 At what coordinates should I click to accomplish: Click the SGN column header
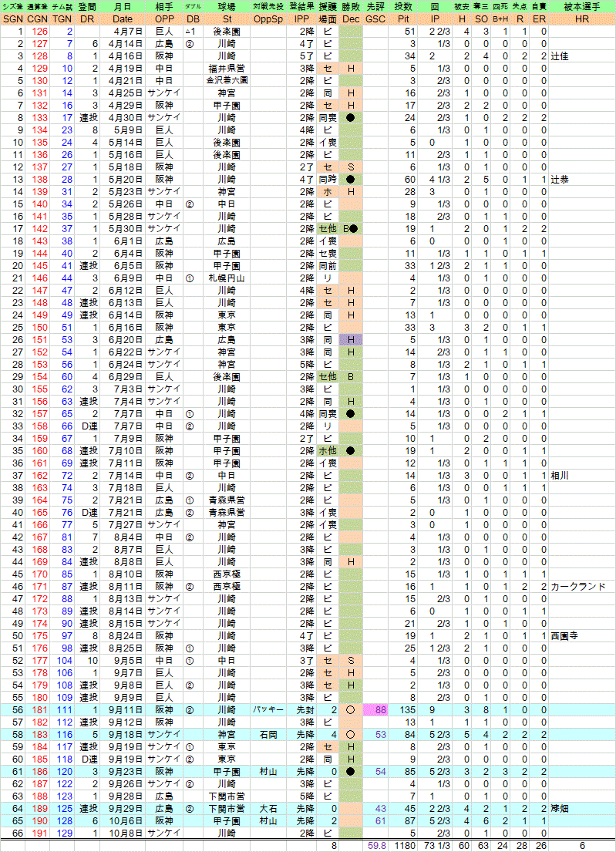[12, 19]
